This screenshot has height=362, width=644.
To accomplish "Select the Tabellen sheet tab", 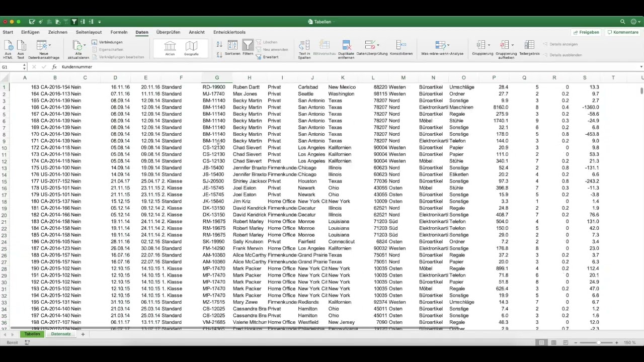I will tap(32, 334).
